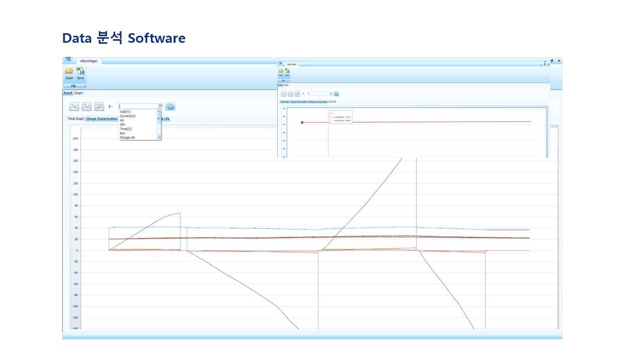Click the Open icon in the small inset window
This screenshot has width=644, height=362.
pos(281,71)
